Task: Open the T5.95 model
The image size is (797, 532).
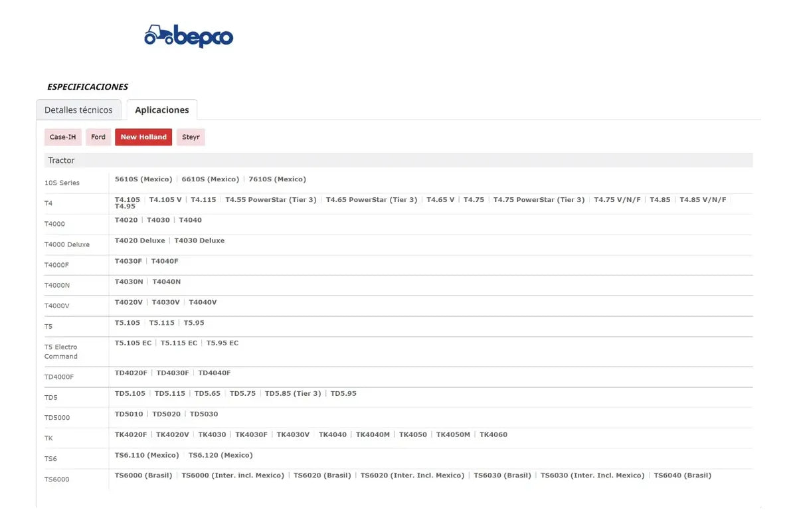Action: click(194, 323)
